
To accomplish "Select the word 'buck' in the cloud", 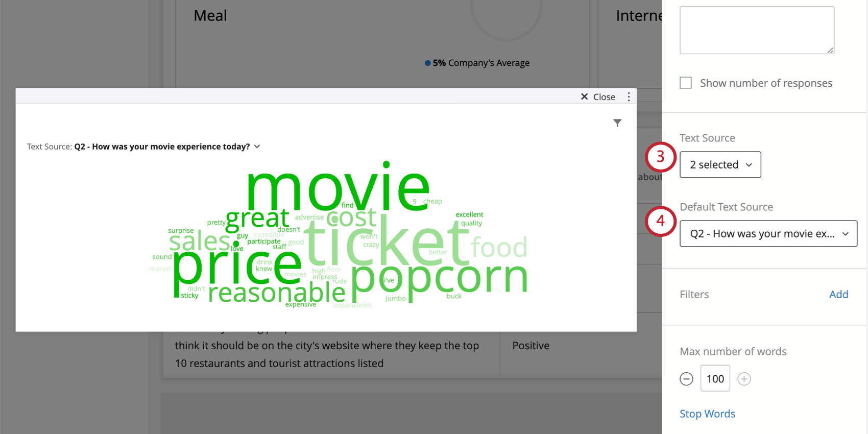I will click(454, 296).
